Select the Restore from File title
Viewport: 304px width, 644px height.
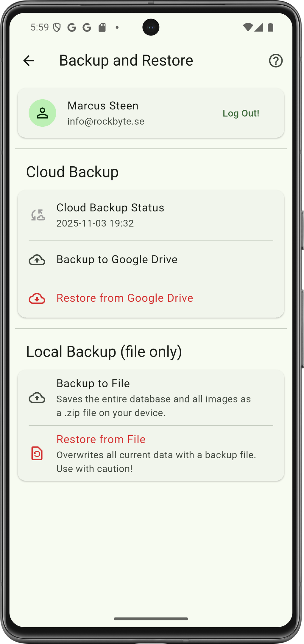[x=101, y=439]
